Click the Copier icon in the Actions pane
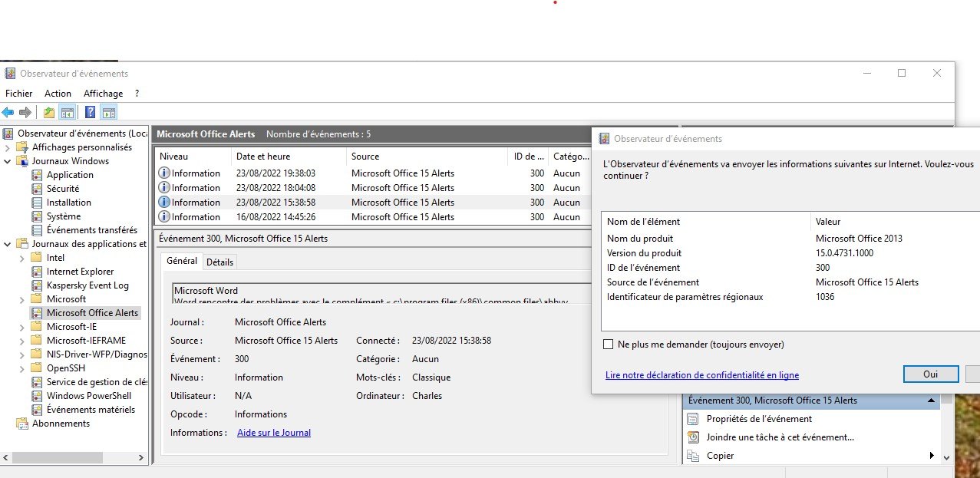The height and width of the screenshot is (478, 980). point(693,456)
